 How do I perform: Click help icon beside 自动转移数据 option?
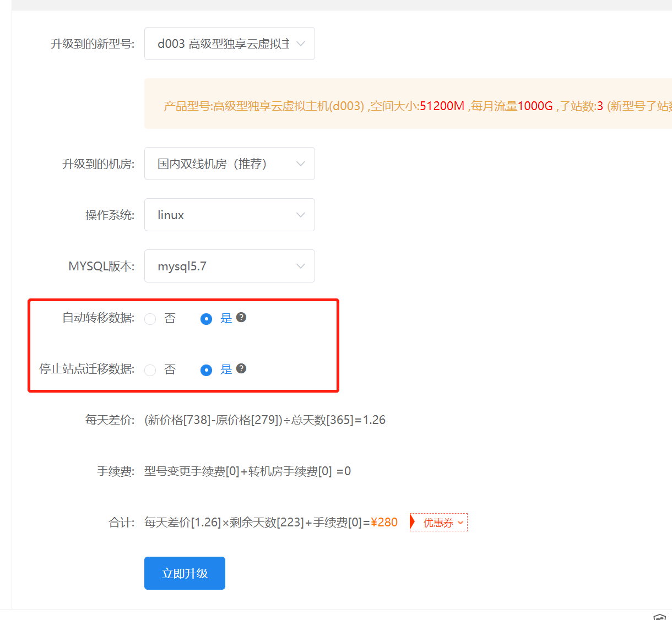tap(241, 317)
